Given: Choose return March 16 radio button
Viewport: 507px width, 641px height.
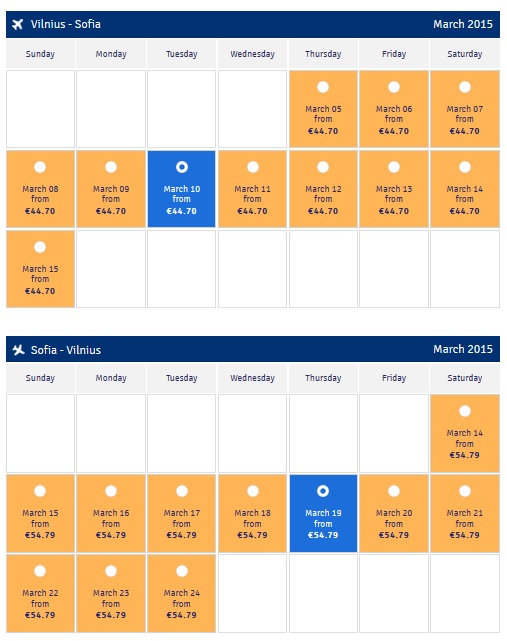Looking at the screenshot, I should [x=111, y=491].
